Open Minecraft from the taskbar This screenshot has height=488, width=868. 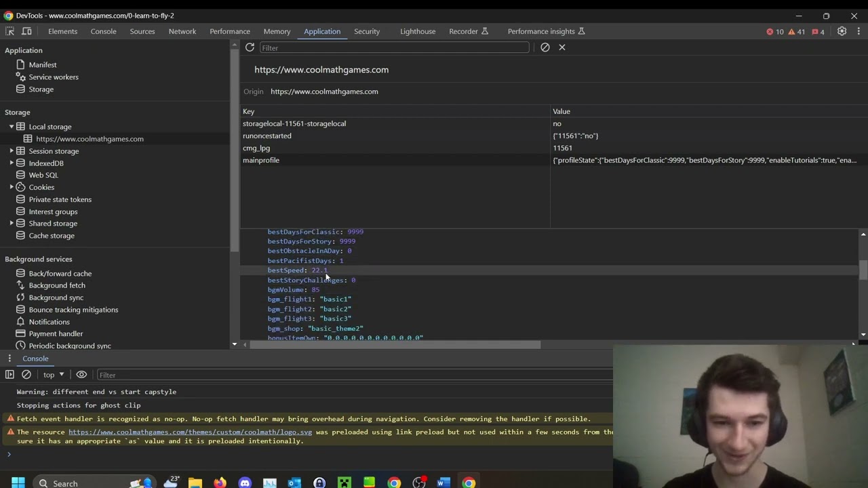click(x=344, y=483)
